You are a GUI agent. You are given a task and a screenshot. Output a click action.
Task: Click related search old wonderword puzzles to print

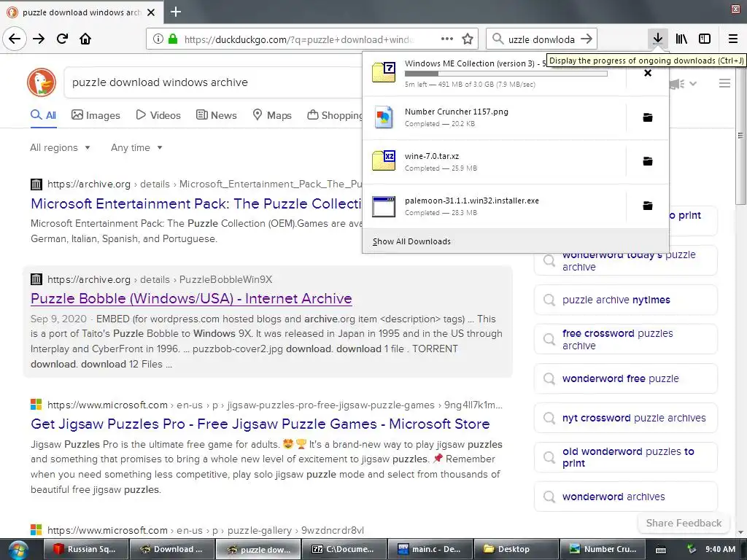[x=625, y=457]
